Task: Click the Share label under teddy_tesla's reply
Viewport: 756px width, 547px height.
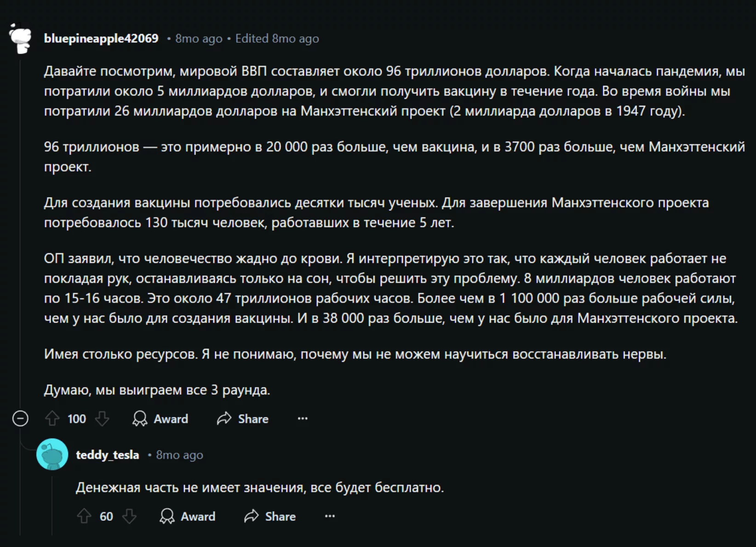Action: (280, 516)
